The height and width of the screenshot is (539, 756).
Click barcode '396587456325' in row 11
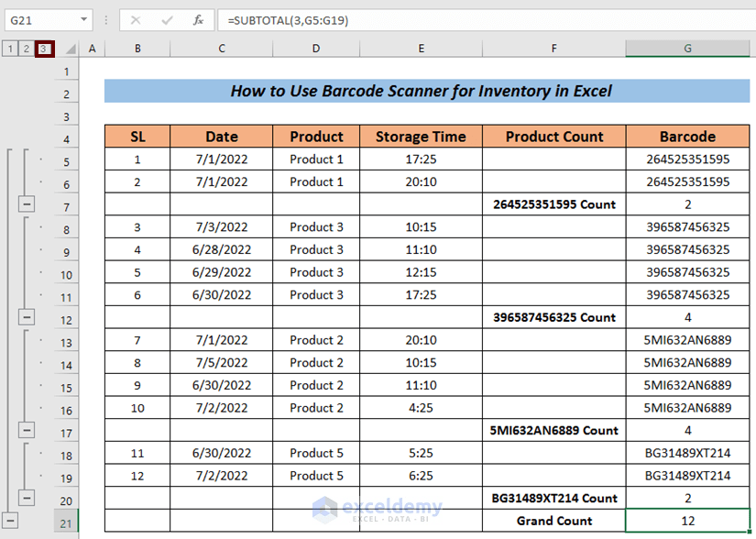(687, 294)
